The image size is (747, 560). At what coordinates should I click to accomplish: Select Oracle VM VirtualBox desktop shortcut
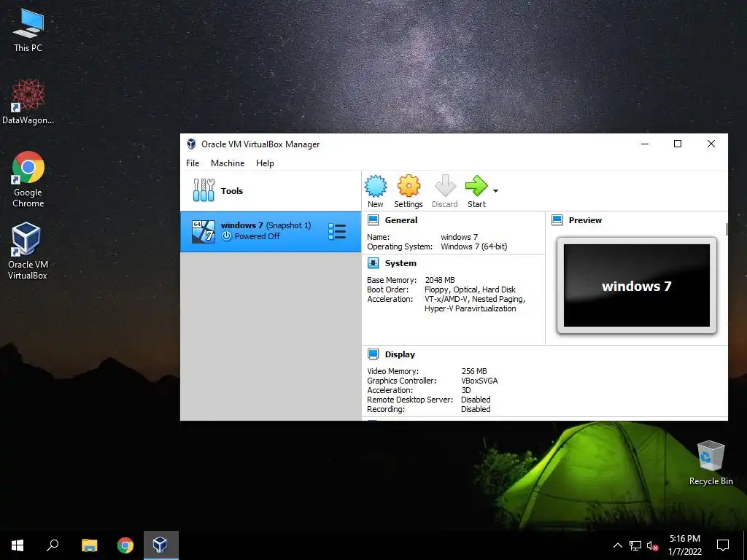(x=27, y=251)
